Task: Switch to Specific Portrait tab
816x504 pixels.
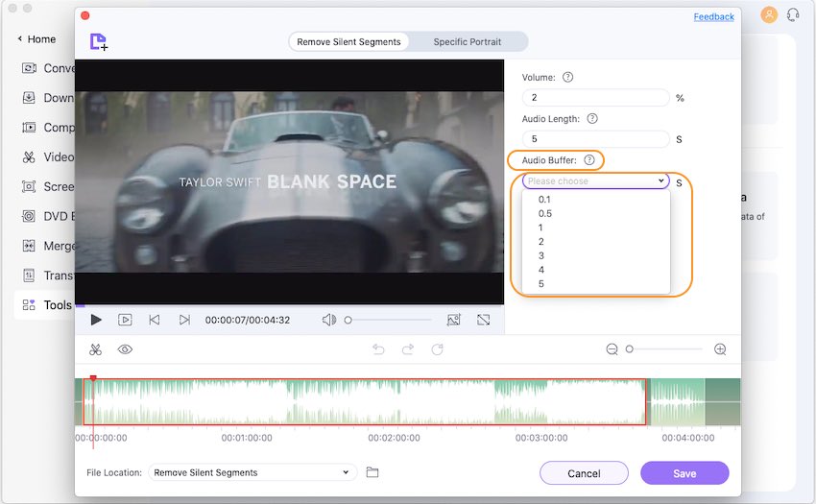Action: (468, 41)
